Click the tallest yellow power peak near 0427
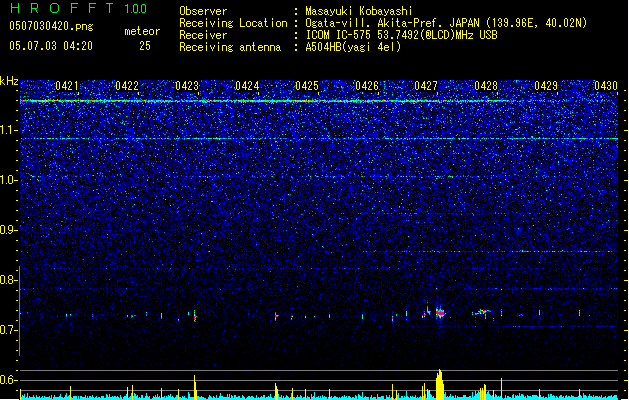The image size is (629, 400). [x=440, y=384]
